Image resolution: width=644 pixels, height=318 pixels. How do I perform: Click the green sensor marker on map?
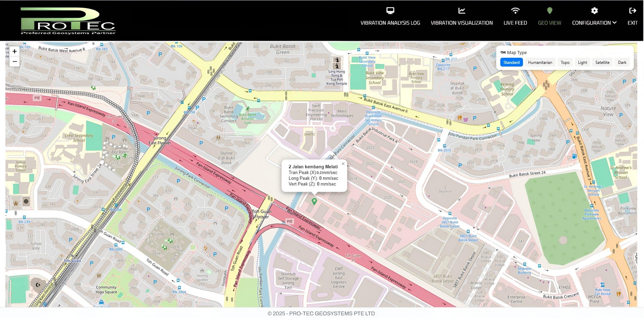tap(314, 201)
